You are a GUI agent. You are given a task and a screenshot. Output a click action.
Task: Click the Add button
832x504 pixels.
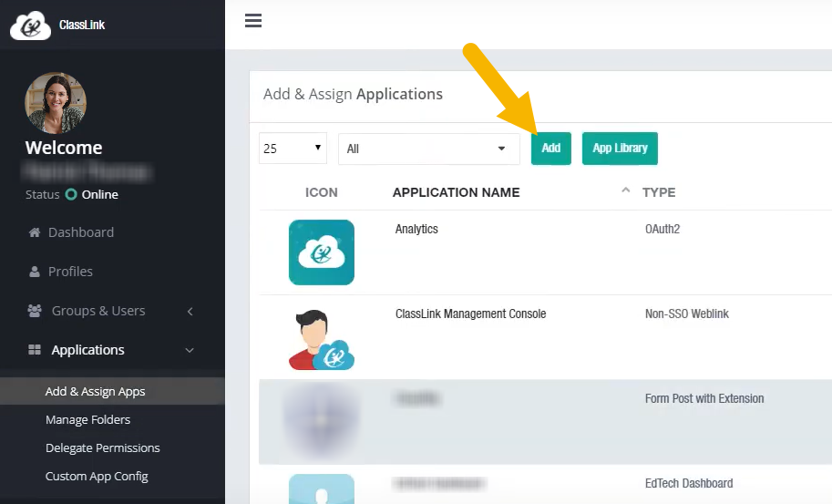click(550, 149)
